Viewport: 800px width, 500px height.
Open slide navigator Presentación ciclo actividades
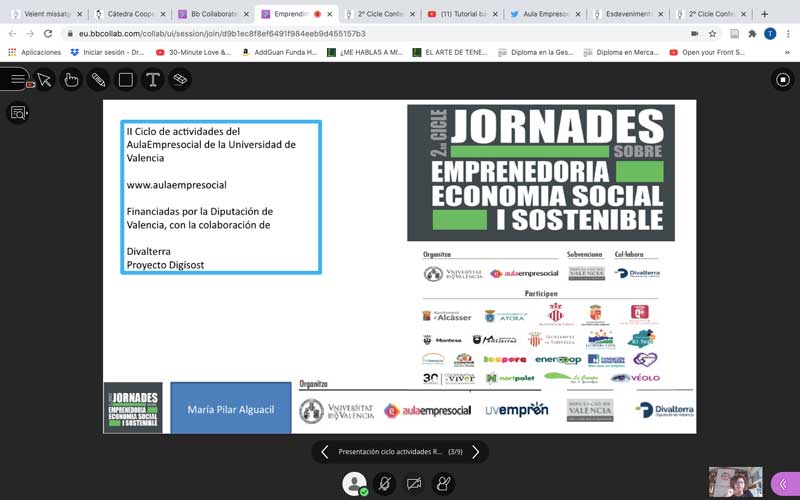[400, 452]
